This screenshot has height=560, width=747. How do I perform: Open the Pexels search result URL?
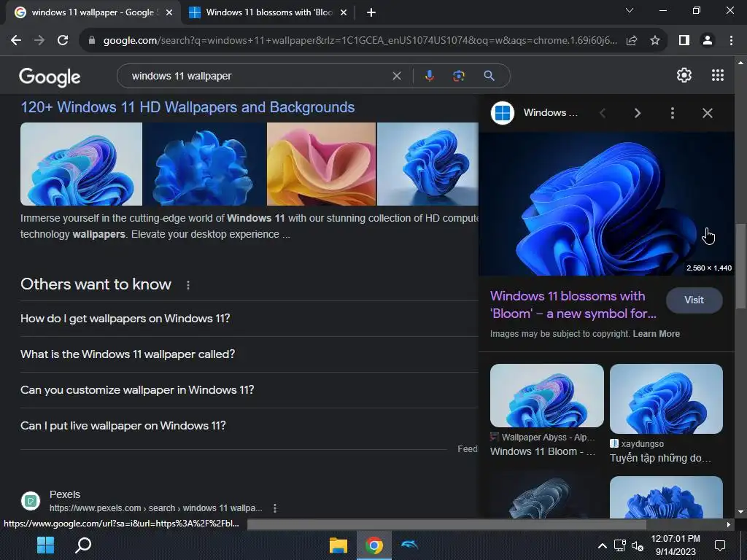tap(155, 508)
